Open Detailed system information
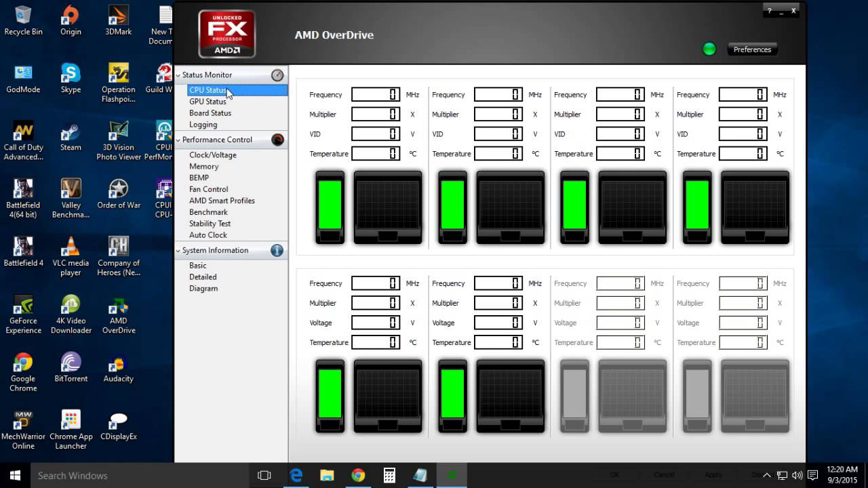Screen dimensions: 868x488 pos(203,277)
